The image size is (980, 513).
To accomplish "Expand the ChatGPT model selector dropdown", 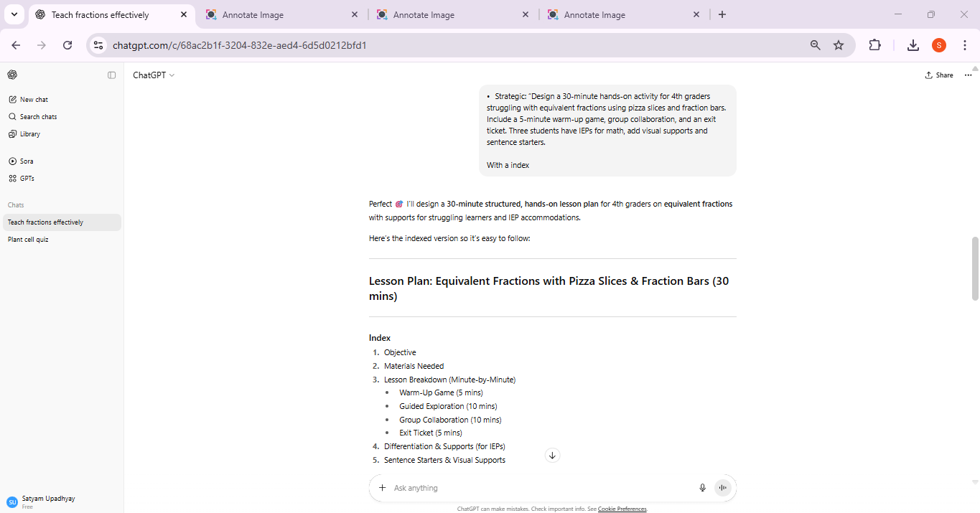I will tap(154, 75).
